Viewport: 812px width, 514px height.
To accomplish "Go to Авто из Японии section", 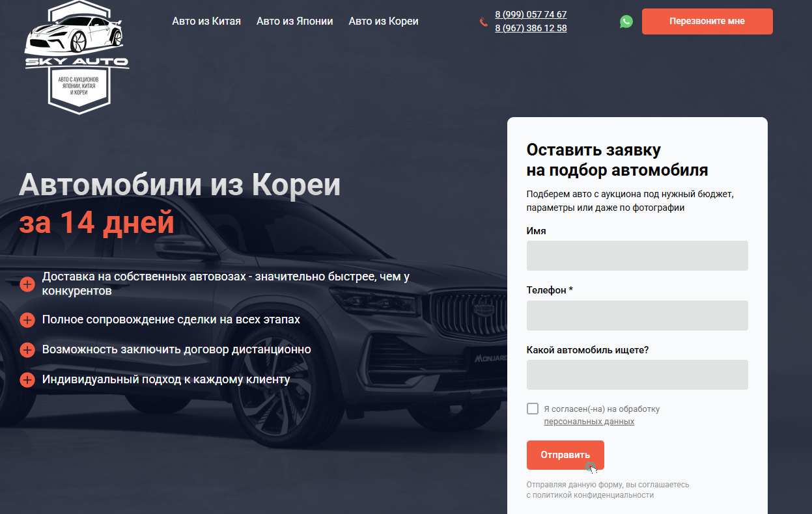I will pos(294,21).
